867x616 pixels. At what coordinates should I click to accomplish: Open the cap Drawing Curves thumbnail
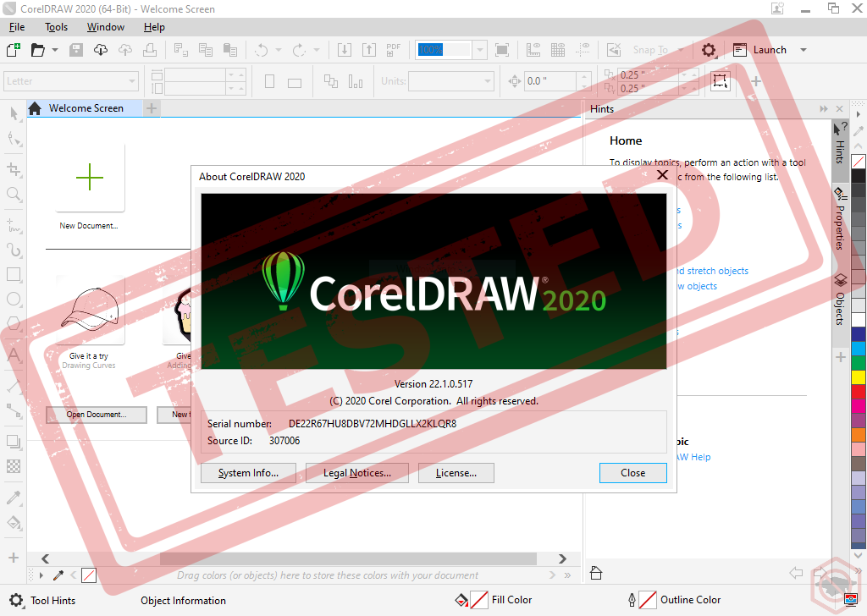90,311
